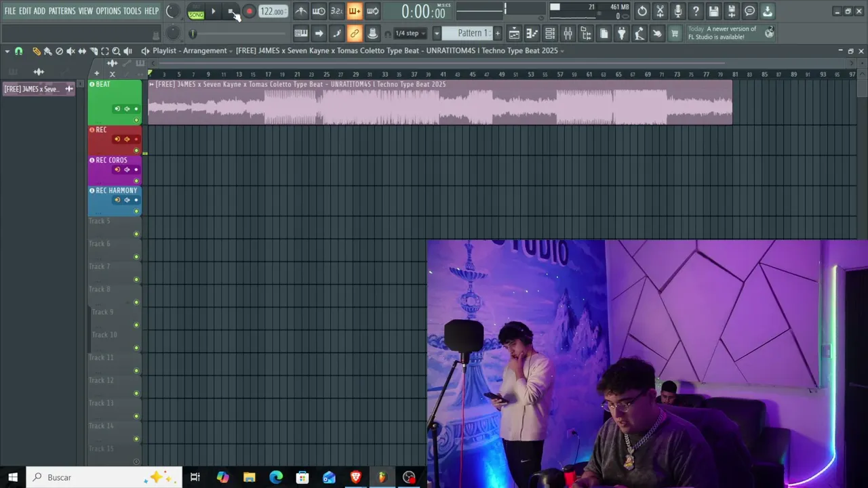The width and height of the screenshot is (868, 488).
Task: Open the FILE menu
Action: [10, 11]
